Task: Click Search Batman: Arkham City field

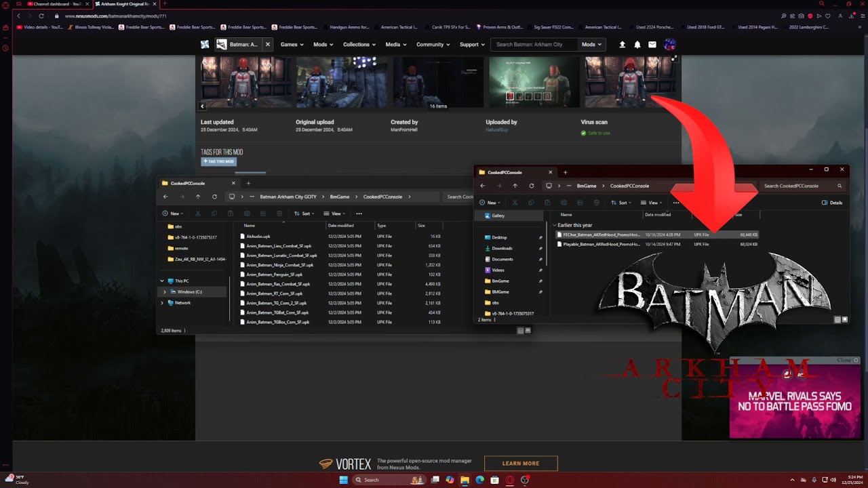Action: coord(535,44)
